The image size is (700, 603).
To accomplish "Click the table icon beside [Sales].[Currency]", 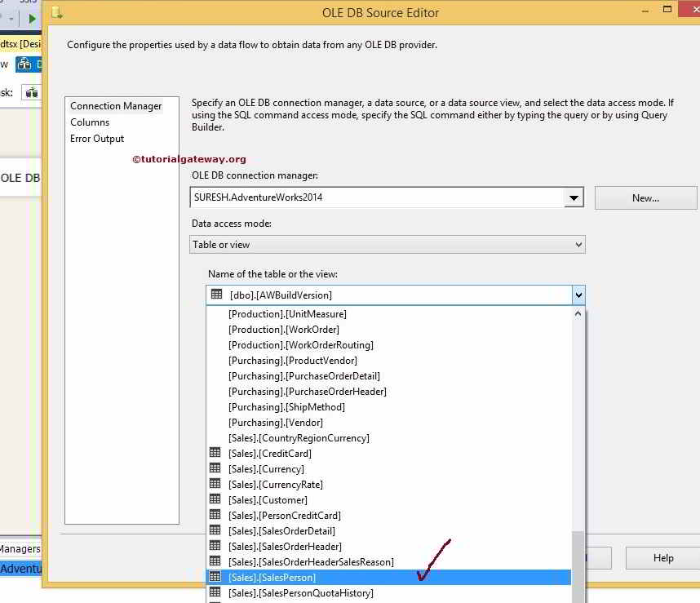I will (x=214, y=468).
